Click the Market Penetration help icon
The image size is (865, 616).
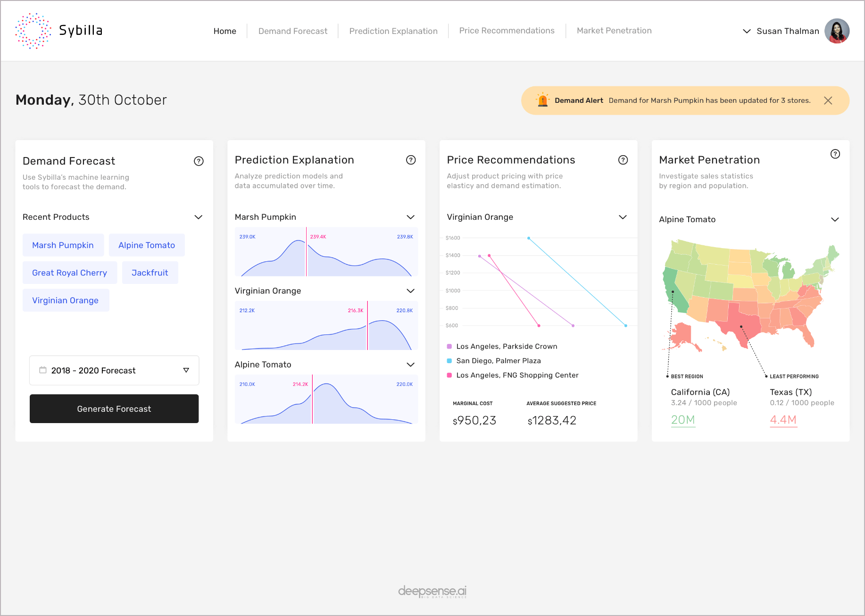(835, 154)
